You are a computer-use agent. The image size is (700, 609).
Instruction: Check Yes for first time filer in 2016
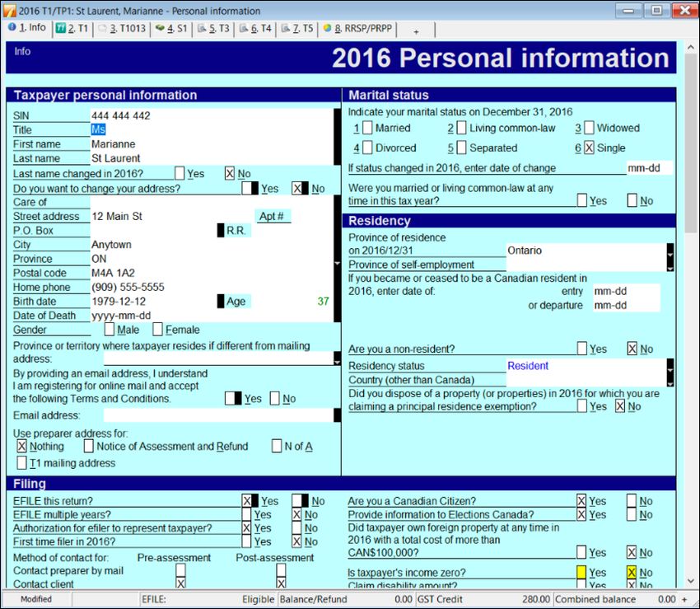(246, 541)
